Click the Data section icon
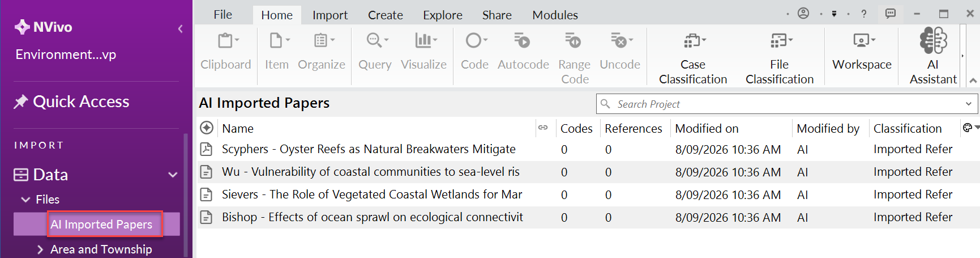The height and width of the screenshot is (258, 980). pos(21,175)
